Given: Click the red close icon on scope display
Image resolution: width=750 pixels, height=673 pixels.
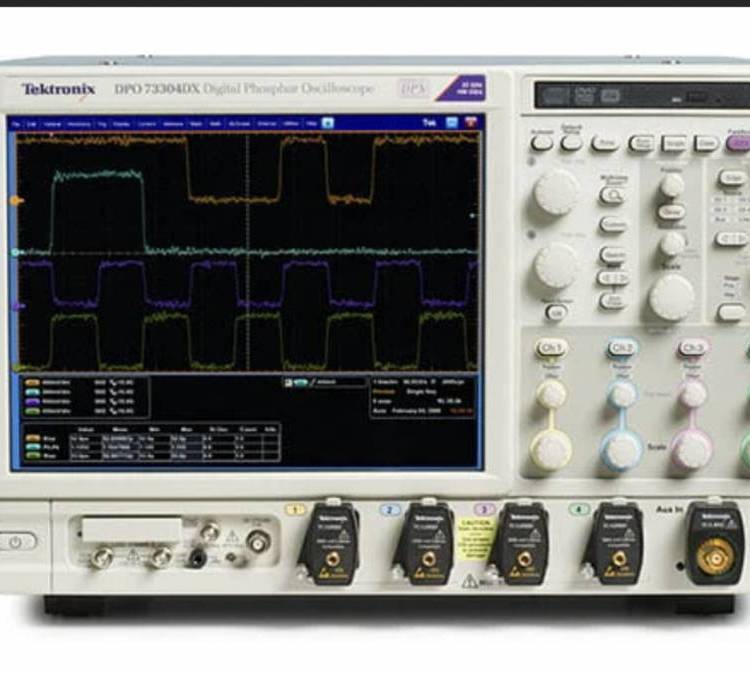Looking at the screenshot, I should [x=471, y=122].
